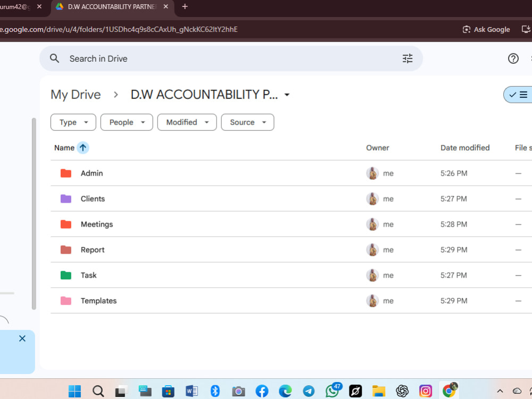
Task: Click the search magnifier icon in Drive
Action: (54, 59)
